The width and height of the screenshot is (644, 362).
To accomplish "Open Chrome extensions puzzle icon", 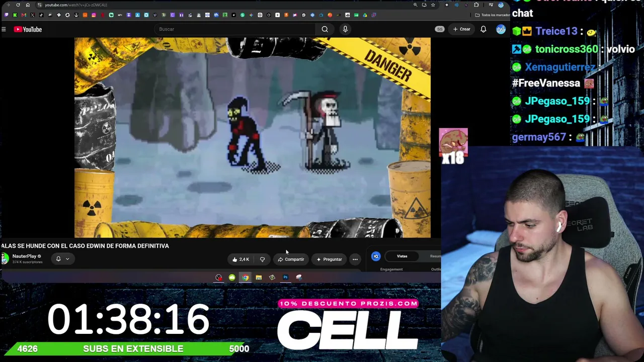I will (x=476, y=5).
